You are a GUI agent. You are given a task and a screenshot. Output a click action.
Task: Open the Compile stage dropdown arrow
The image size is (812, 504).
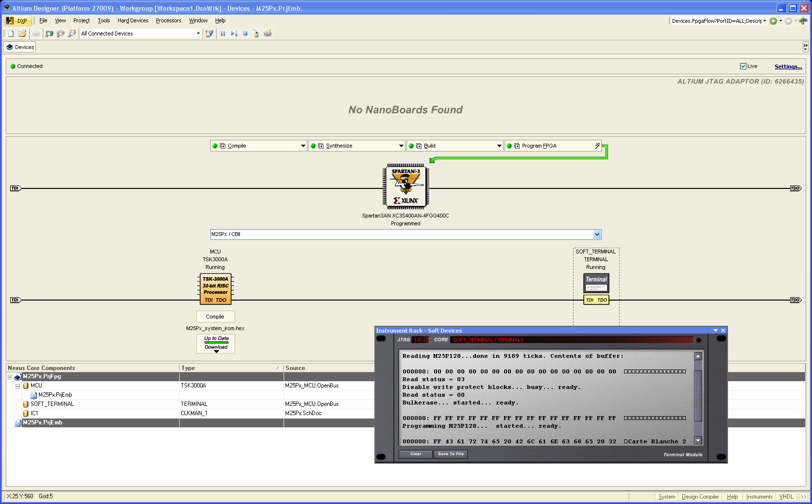(303, 146)
